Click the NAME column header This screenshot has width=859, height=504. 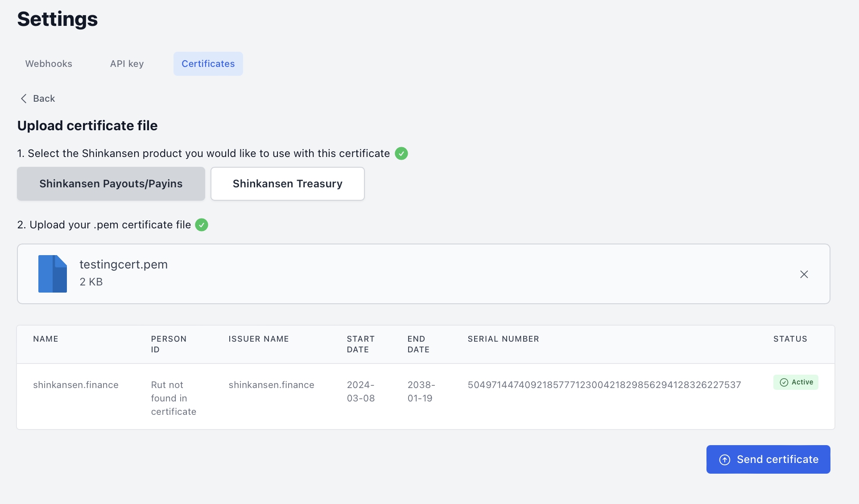45,339
